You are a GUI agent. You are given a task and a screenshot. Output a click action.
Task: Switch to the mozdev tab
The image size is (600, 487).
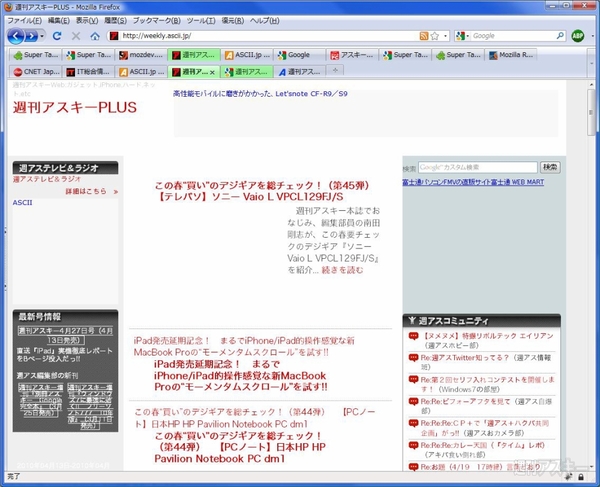141,55
